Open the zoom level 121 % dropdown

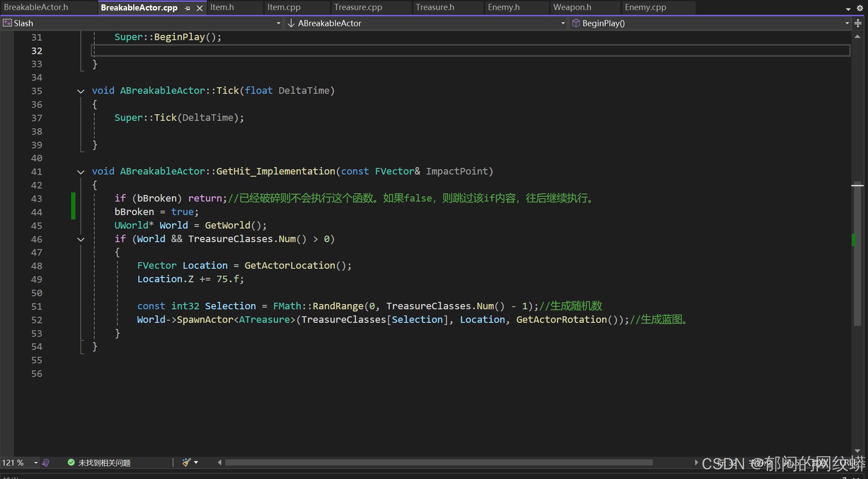pos(36,462)
